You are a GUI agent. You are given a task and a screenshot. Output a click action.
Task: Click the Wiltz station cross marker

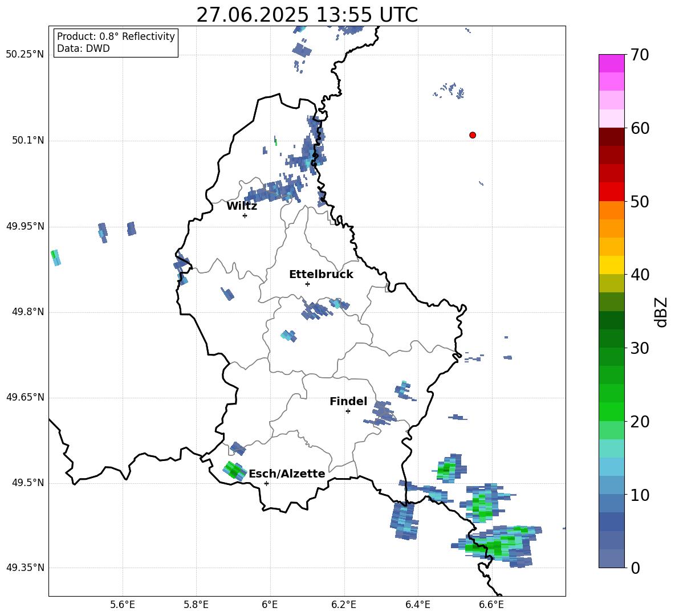pyautogui.click(x=245, y=215)
